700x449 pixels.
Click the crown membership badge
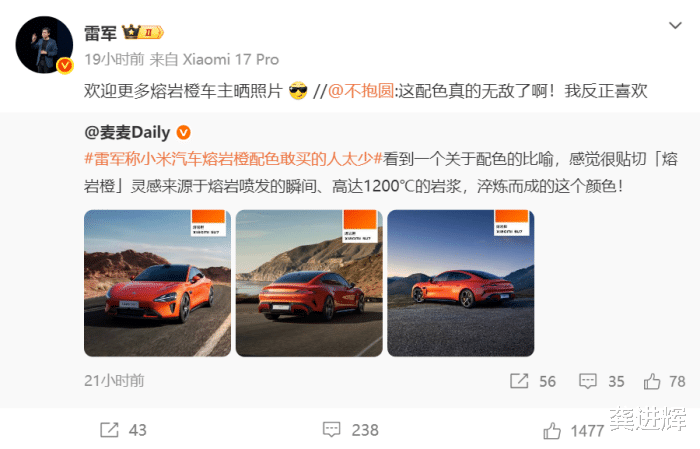pos(143,32)
